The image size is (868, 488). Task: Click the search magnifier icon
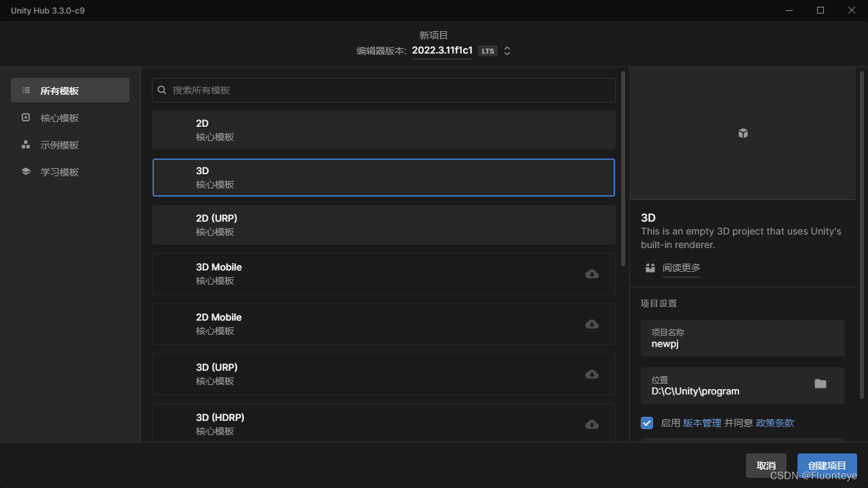(162, 90)
